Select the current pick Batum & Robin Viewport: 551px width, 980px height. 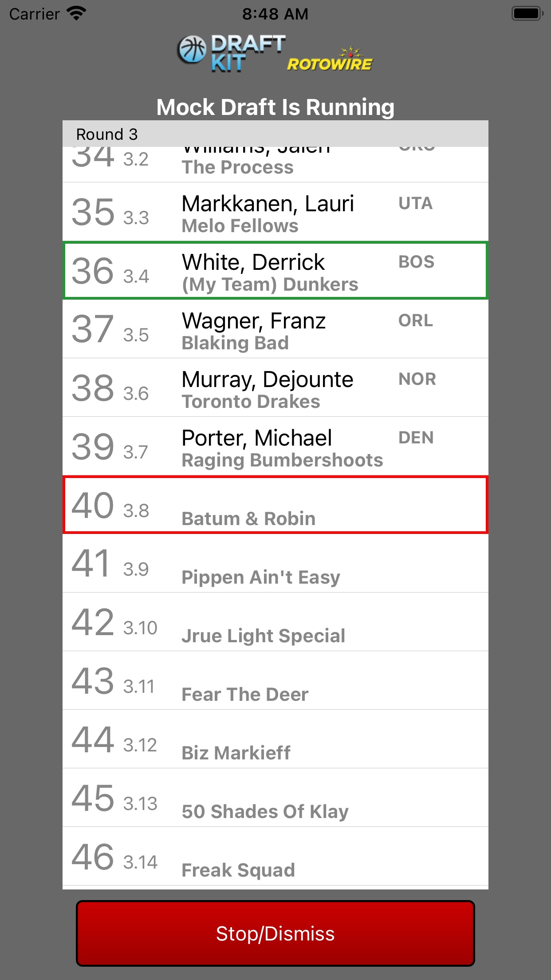coord(275,505)
